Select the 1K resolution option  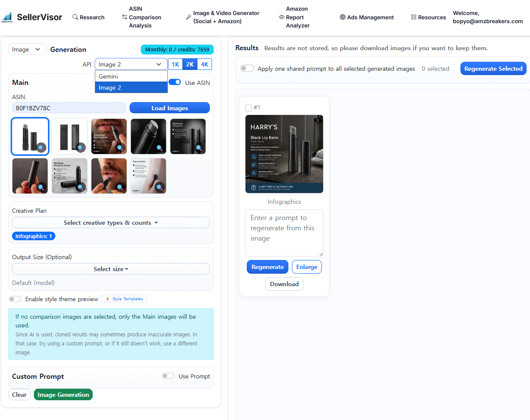click(x=175, y=64)
